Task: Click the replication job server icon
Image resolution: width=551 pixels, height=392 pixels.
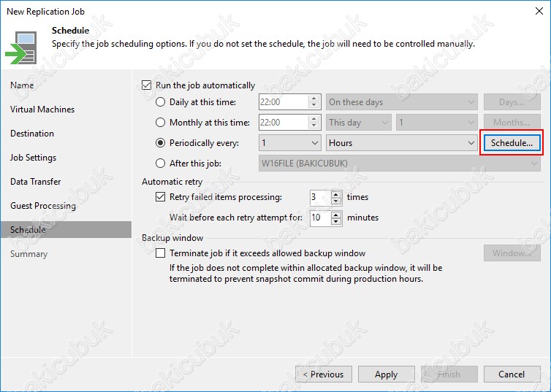Action: 21,47
